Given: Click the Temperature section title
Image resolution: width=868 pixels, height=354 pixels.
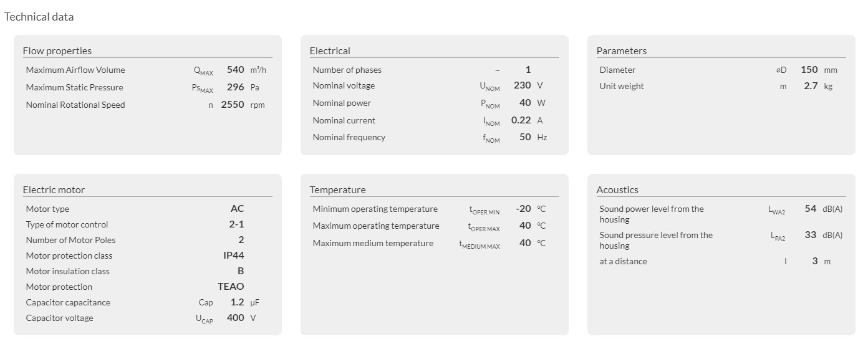Looking at the screenshot, I should (x=337, y=190).
